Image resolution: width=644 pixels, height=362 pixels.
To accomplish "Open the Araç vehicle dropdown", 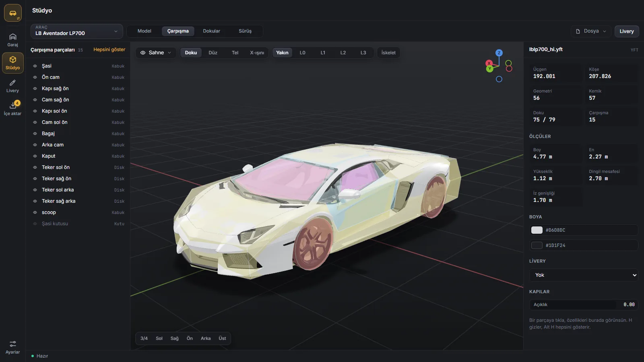I will 77,31.
